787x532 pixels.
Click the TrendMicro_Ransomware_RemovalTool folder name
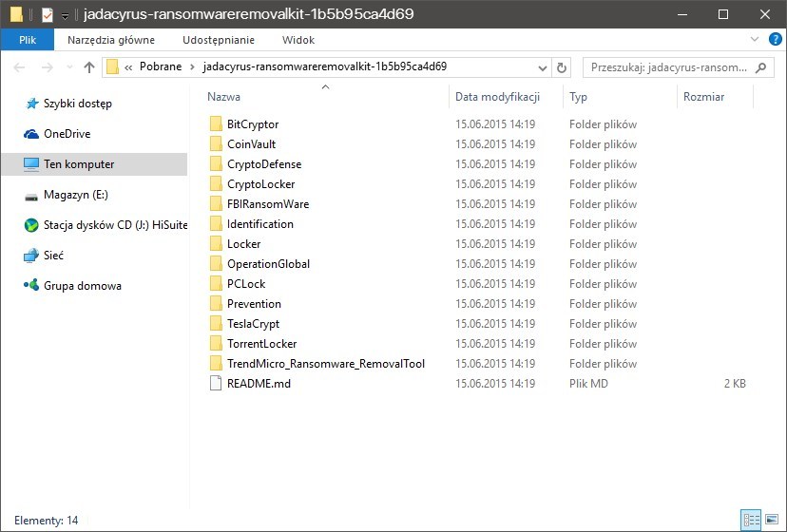(x=326, y=363)
